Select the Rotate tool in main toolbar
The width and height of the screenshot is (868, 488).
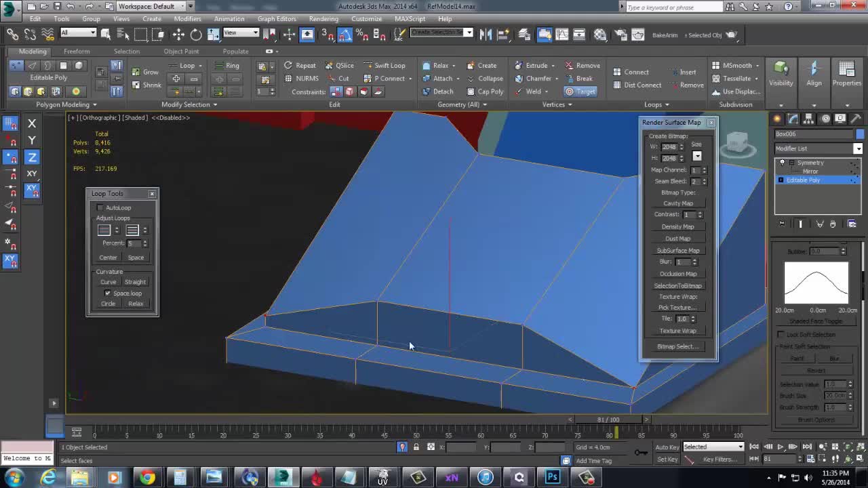tap(196, 35)
